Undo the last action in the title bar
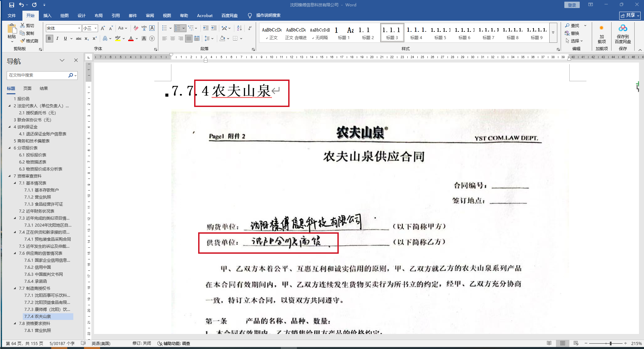 tap(21, 5)
